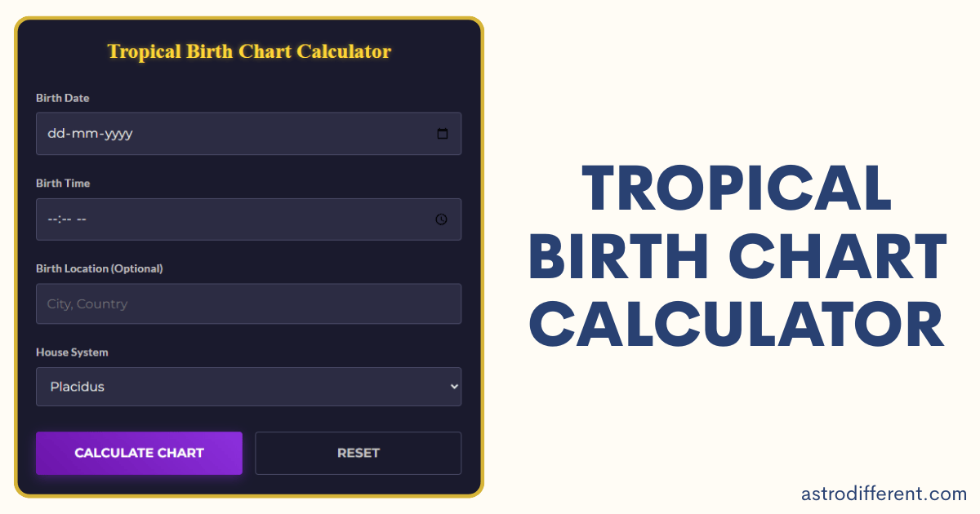Select the "yyyy" year segment of Birth Date

118,134
